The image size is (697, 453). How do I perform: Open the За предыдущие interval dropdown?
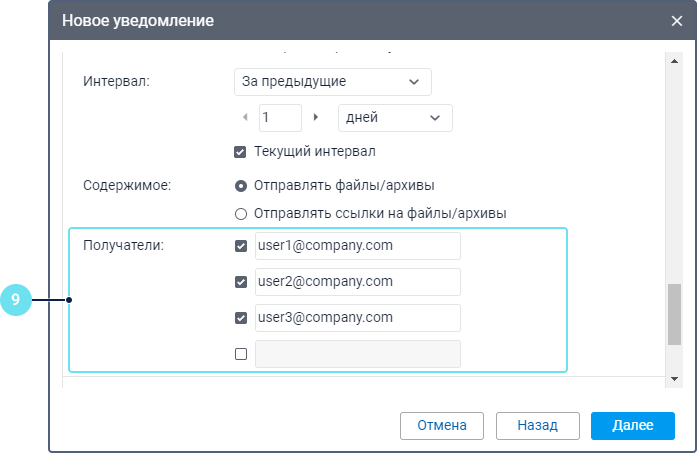[332, 81]
